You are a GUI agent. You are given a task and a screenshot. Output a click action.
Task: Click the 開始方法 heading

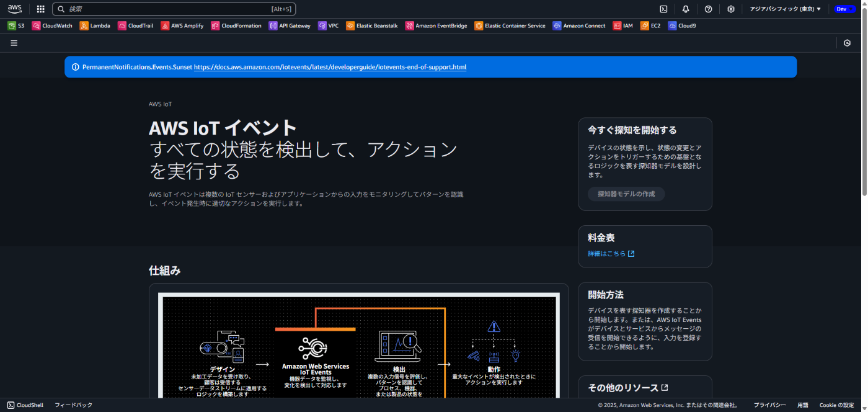pyautogui.click(x=606, y=295)
